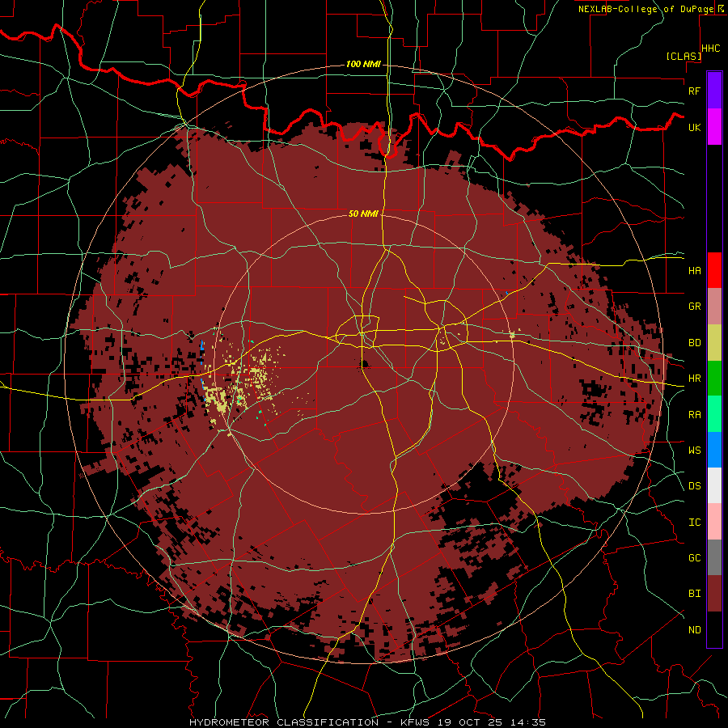Click the ND black legend swatch

[x=714, y=629]
